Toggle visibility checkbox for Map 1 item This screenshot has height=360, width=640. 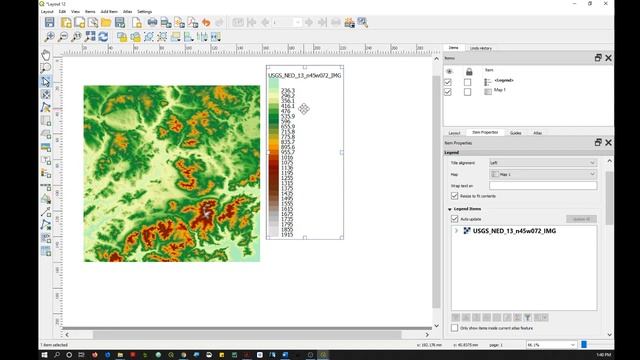(448, 92)
